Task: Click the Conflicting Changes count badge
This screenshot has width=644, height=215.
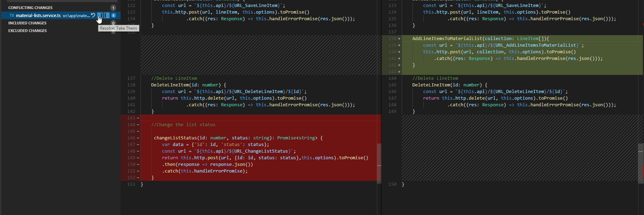Action: coord(113,8)
